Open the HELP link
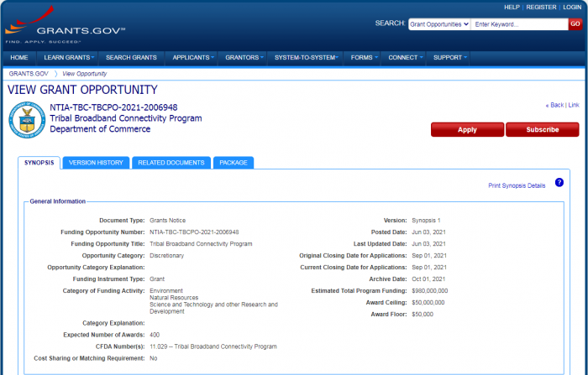 pyautogui.click(x=512, y=7)
